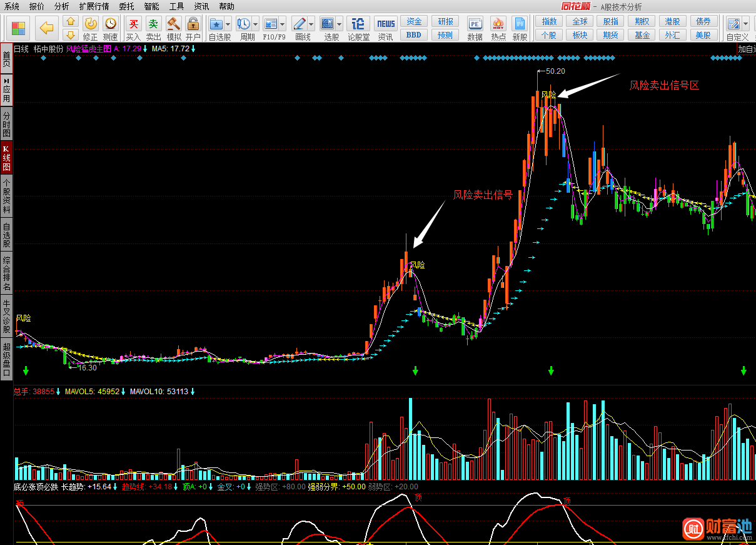
Task: Select the 画线 pencil drawing tool
Action: click(x=300, y=24)
